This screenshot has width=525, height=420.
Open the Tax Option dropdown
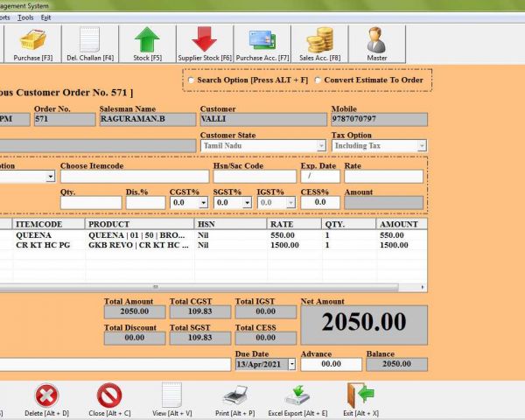tap(422, 146)
